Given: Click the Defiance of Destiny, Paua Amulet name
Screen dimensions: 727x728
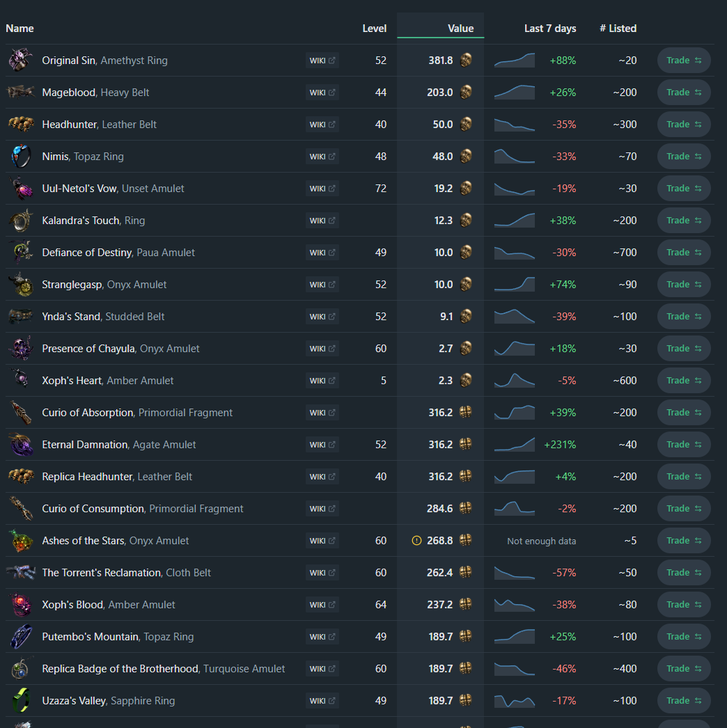Looking at the screenshot, I should point(118,253).
